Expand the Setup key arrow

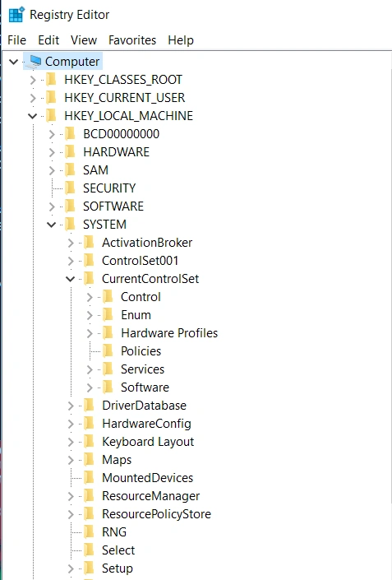71,569
